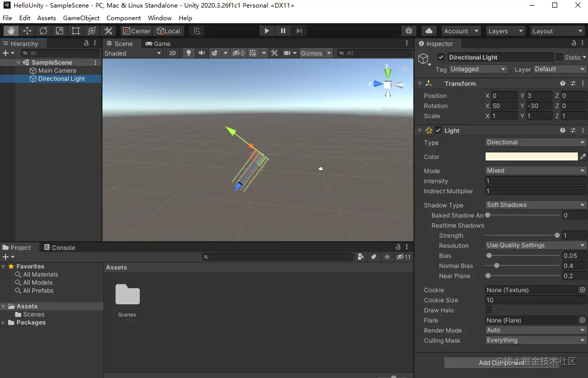Click the Step frame button
The width and height of the screenshot is (588, 378).
coord(299,31)
